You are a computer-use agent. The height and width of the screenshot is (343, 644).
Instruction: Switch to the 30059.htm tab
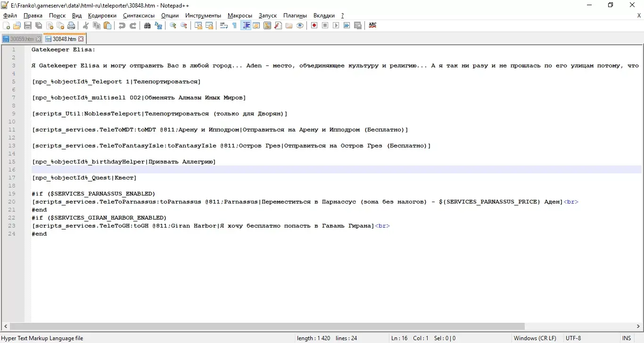22,39
